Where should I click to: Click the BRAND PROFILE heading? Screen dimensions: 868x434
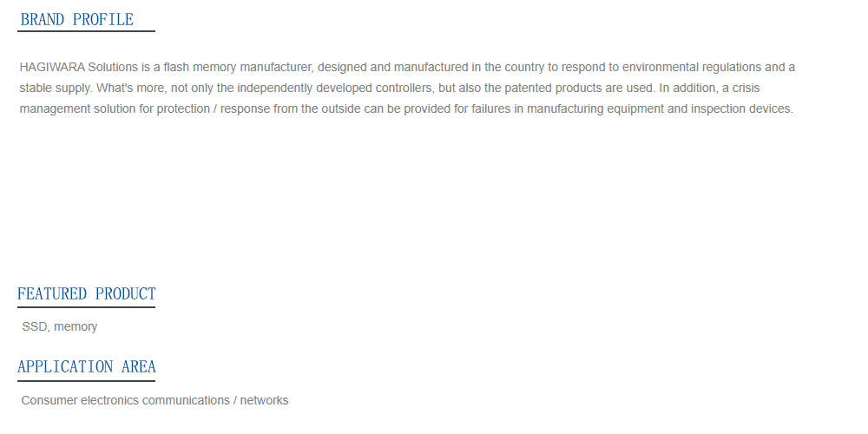point(77,19)
